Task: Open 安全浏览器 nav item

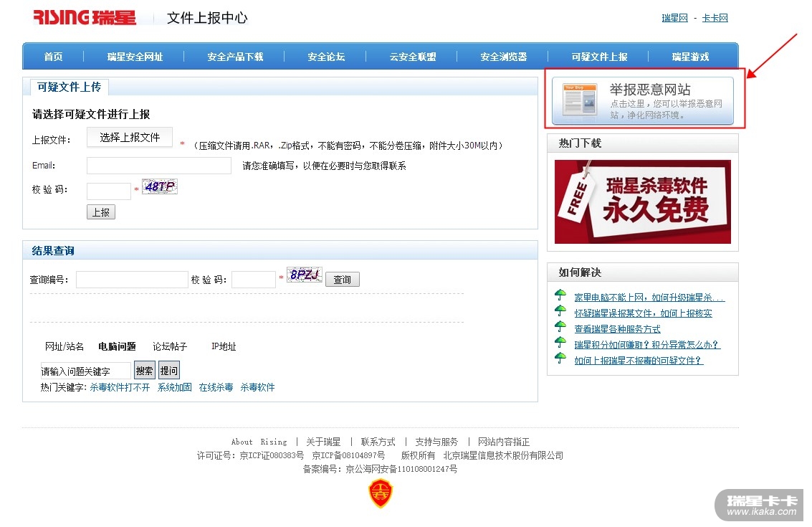Action: [x=503, y=57]
